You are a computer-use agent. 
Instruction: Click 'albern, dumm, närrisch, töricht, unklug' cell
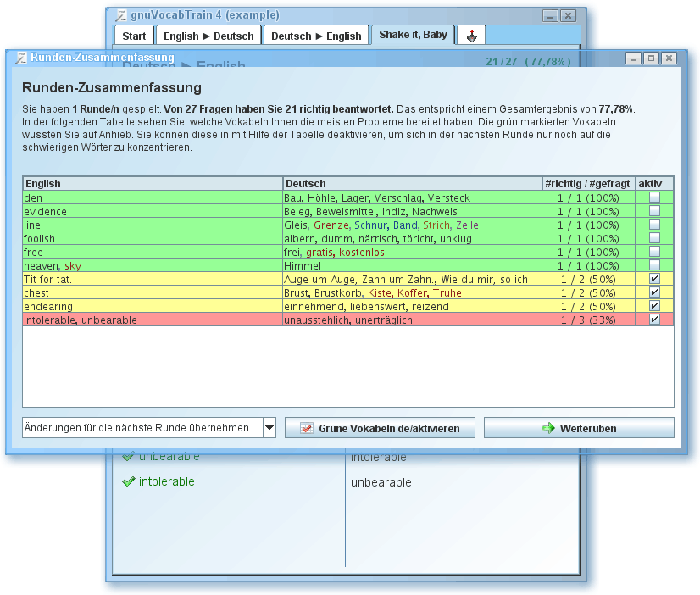tap(413, 238)
